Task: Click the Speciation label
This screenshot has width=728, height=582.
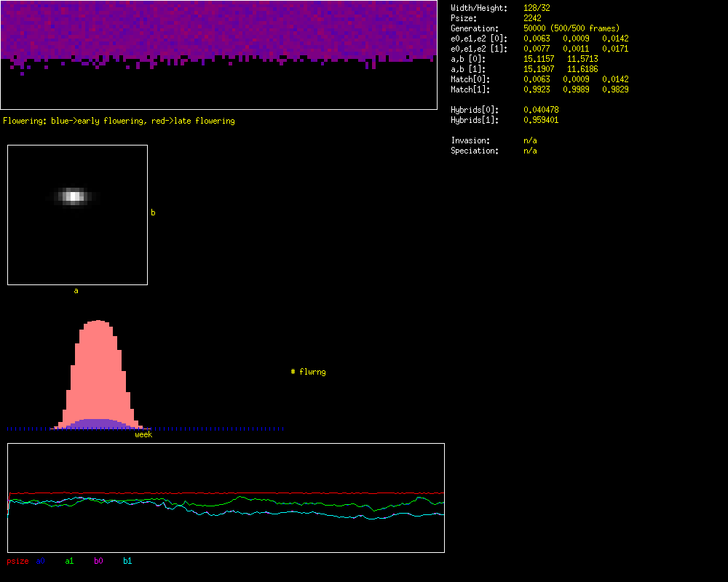Action: point(475,151)
